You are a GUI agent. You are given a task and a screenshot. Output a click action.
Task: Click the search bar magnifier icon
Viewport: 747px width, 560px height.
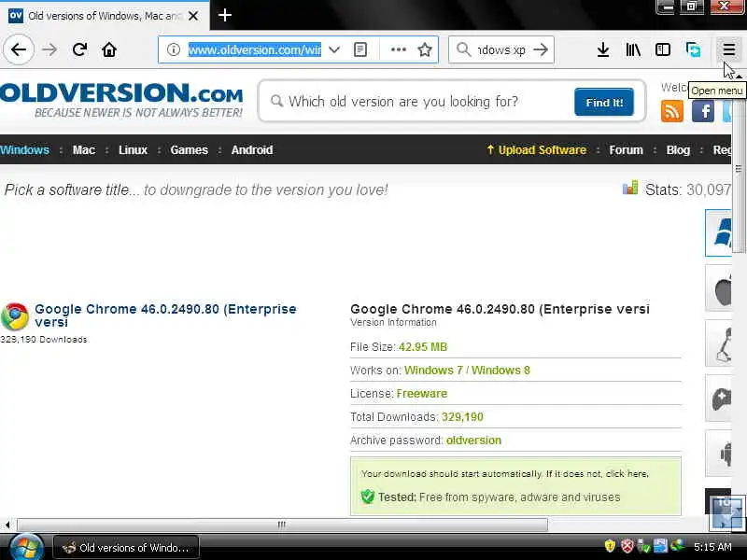463,49
